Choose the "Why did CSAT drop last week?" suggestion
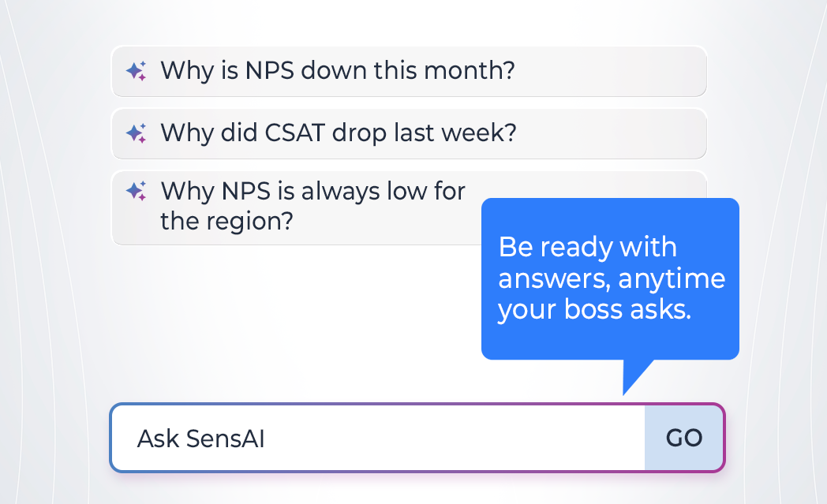The height and width of the screenshot is (504, 827). pos(338,133)
